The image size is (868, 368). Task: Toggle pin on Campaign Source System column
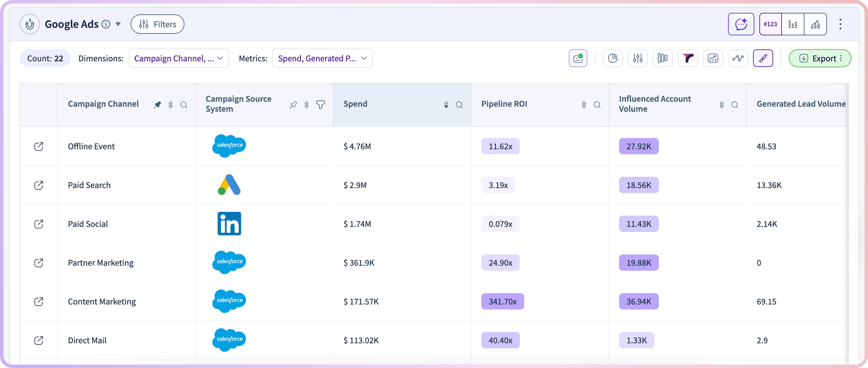293,105
